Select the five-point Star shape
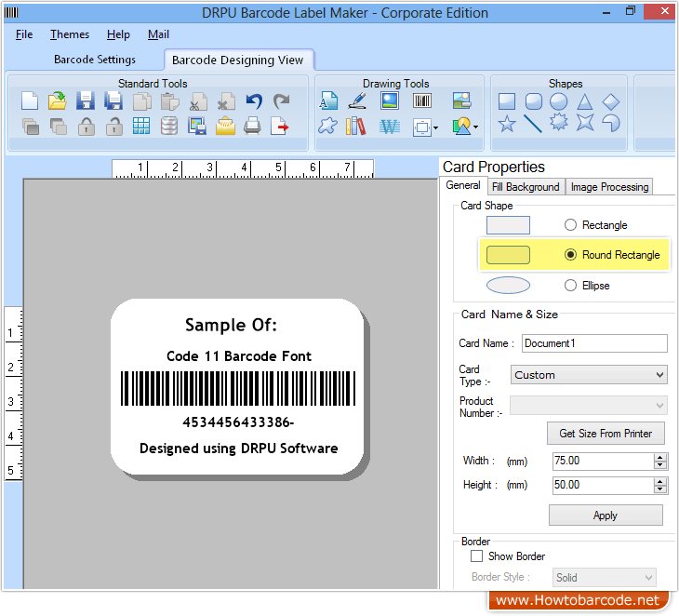The width and height of the screenshot is (679, 616). coord(507,125)
